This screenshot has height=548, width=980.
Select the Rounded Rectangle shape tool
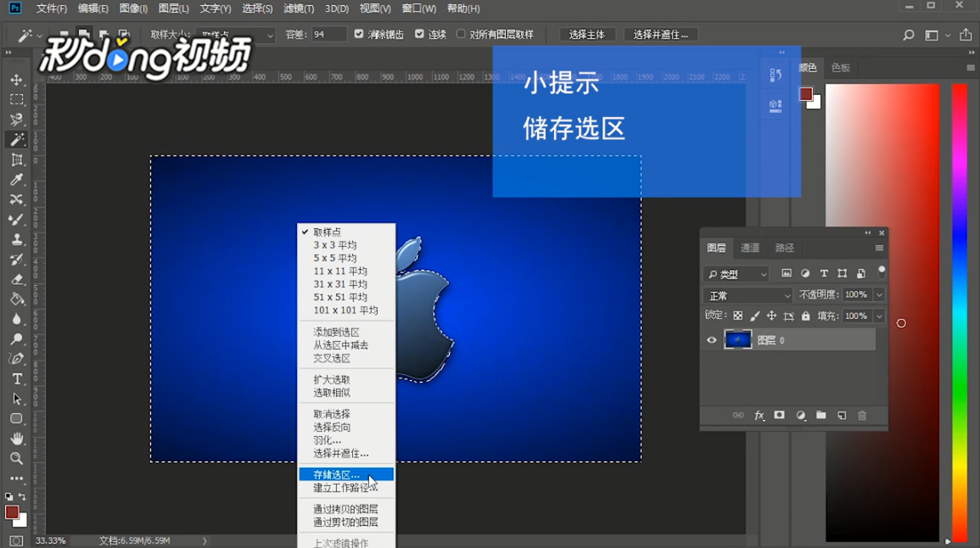pos(17,419)
